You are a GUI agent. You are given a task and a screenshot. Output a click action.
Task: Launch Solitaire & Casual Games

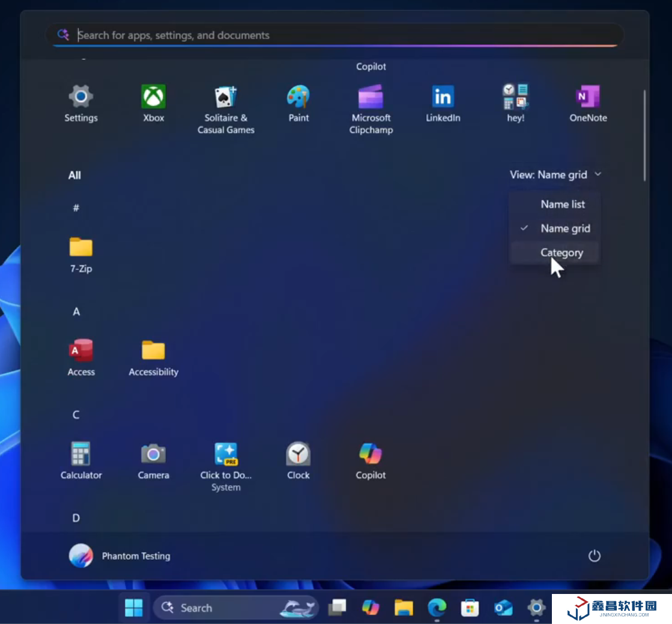click(226, 108)
